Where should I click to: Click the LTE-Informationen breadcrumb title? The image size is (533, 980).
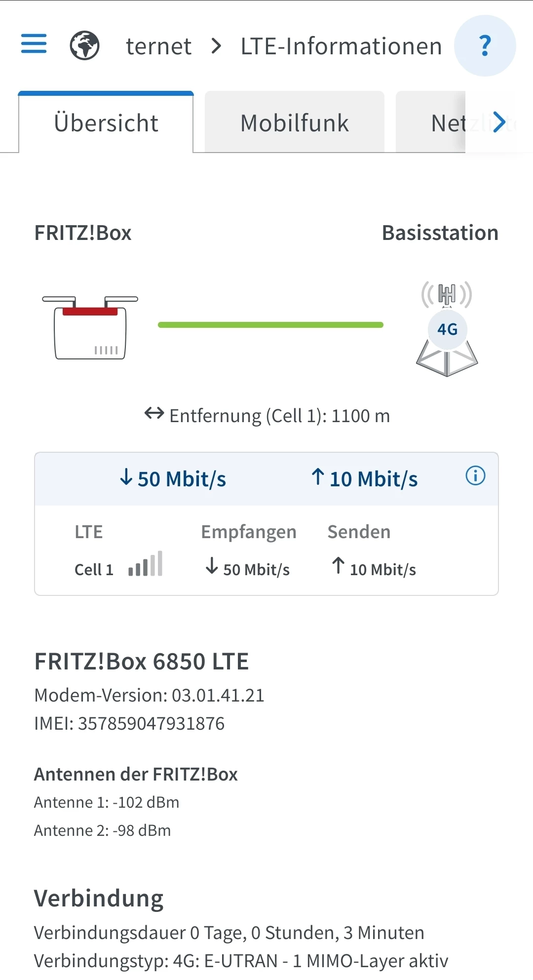pos(341,46)
